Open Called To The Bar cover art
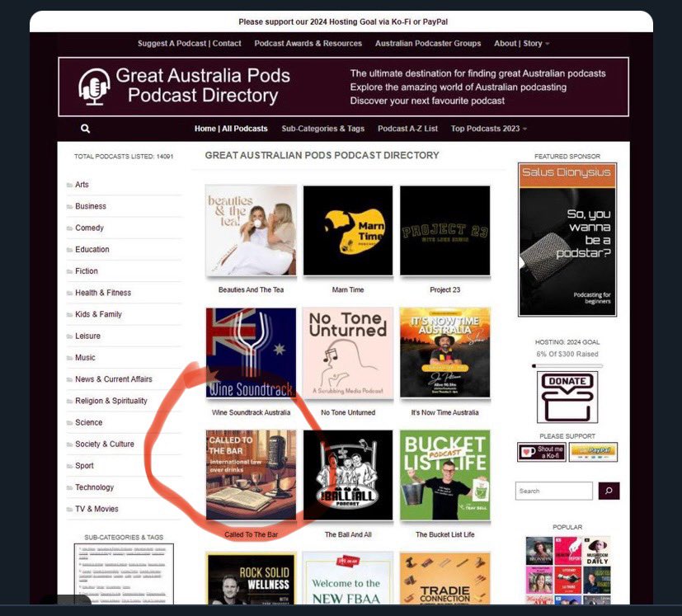Image resolution: width=682 pixels, height=616 pixels. [251, 475]
